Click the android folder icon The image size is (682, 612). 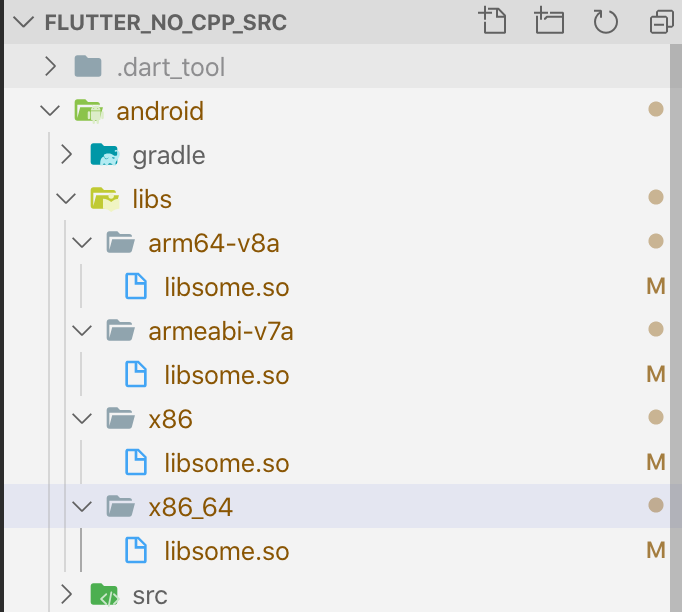pyautogui.click(x=89, y=111)
